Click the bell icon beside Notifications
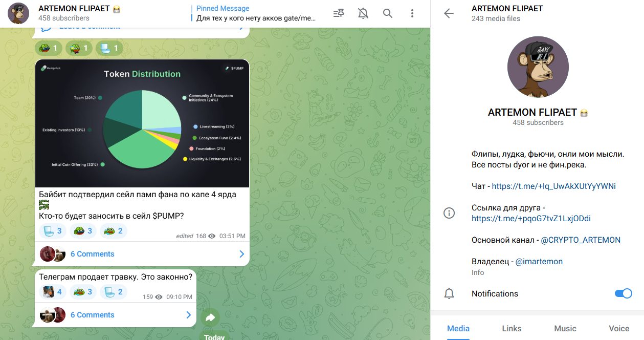The image size is (644, 340). [449, 293]
